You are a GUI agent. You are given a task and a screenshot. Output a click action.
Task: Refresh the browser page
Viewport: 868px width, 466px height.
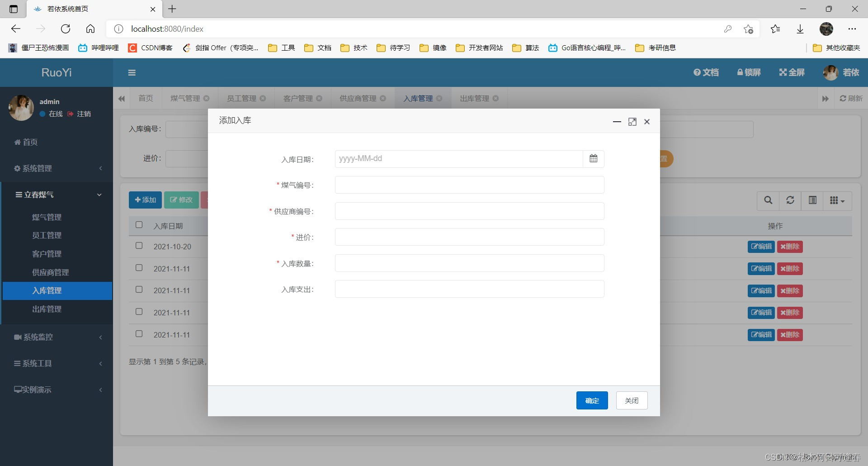click(x=66, y=29)
